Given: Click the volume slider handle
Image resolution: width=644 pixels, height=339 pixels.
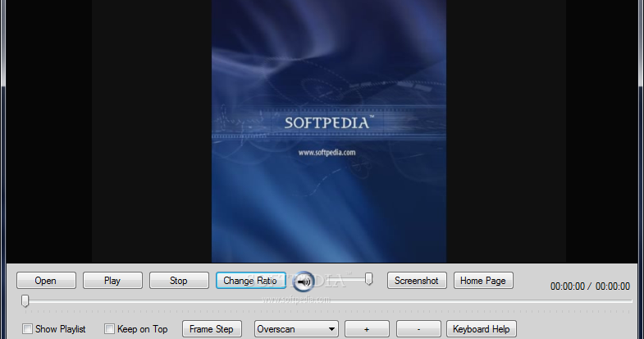Looking at the screenshot, I should tap(369, 279).
